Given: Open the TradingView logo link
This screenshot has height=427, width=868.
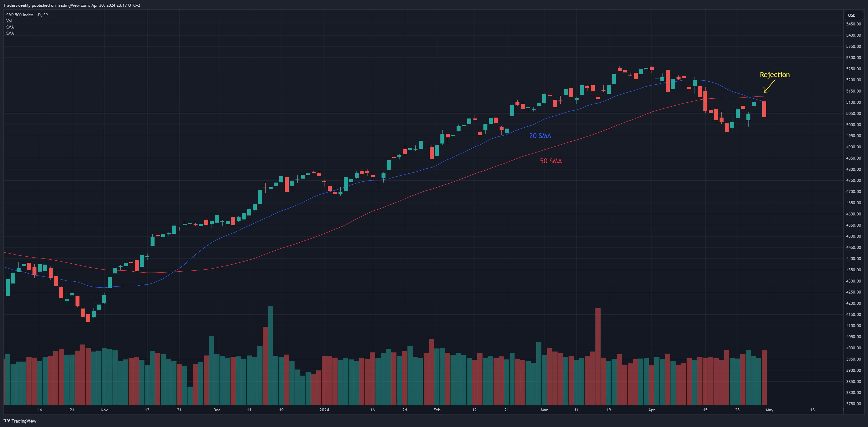Looking at the screenshot, I should [20, 421].
